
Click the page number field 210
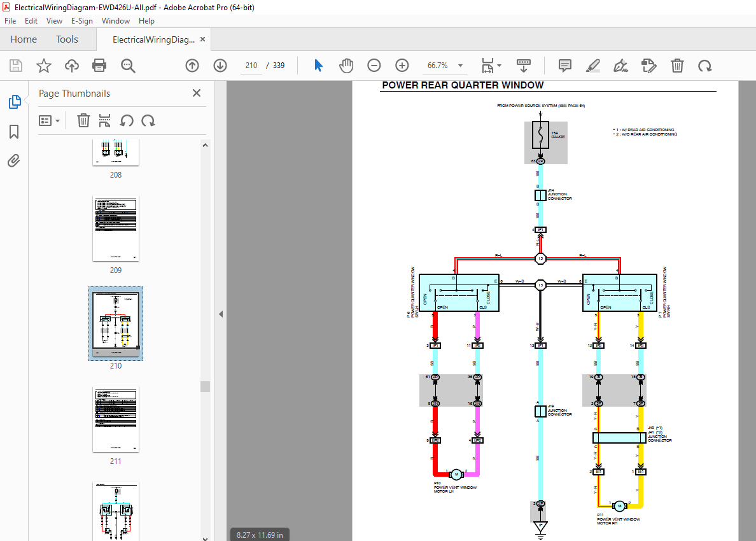(251, 66)
